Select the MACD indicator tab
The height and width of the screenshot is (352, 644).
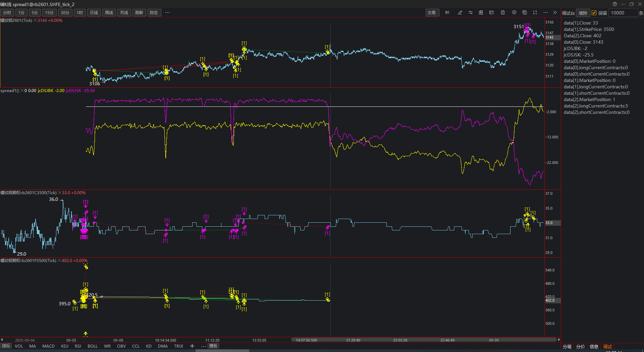click(48, 346)
